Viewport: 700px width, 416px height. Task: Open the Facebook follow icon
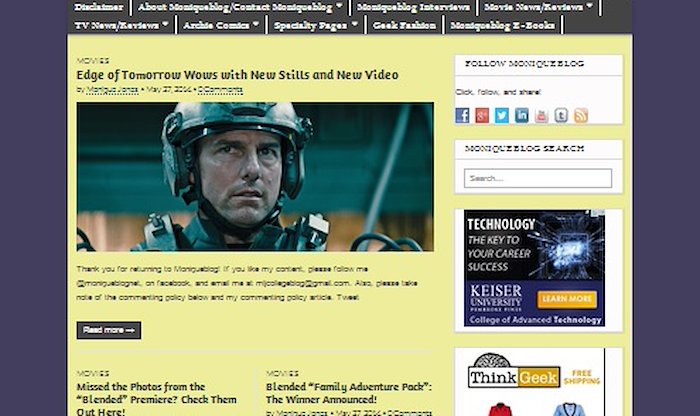(x=462, y=116)
